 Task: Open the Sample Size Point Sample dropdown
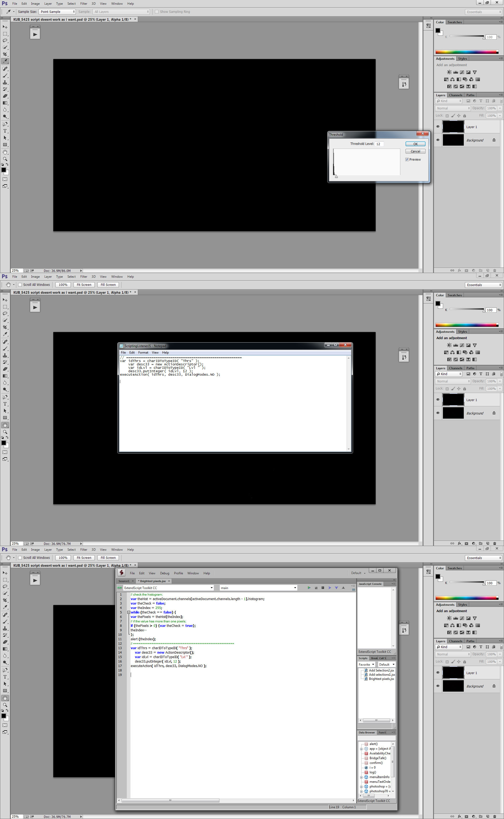tap(57, 12)
